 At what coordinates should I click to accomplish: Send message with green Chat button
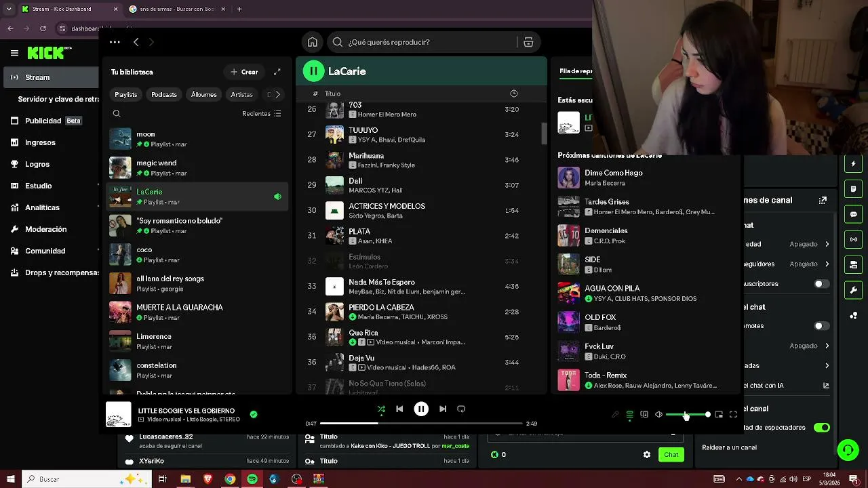tap(671, 455)
